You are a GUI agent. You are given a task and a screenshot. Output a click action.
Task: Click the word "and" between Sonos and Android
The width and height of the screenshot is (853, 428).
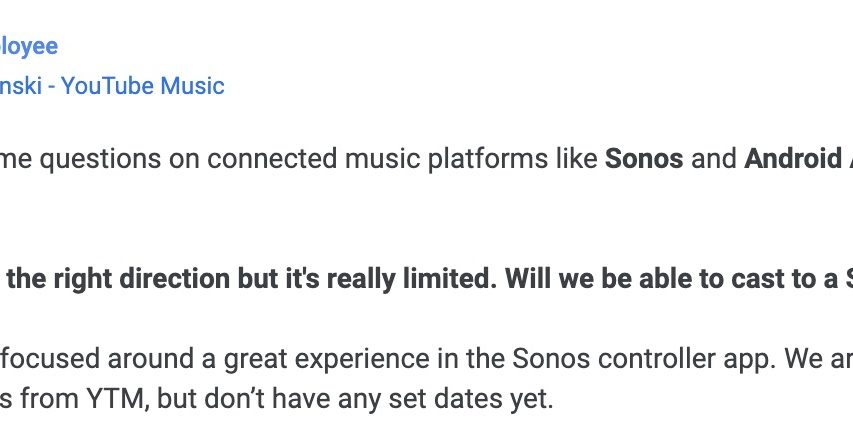[714, 159]
